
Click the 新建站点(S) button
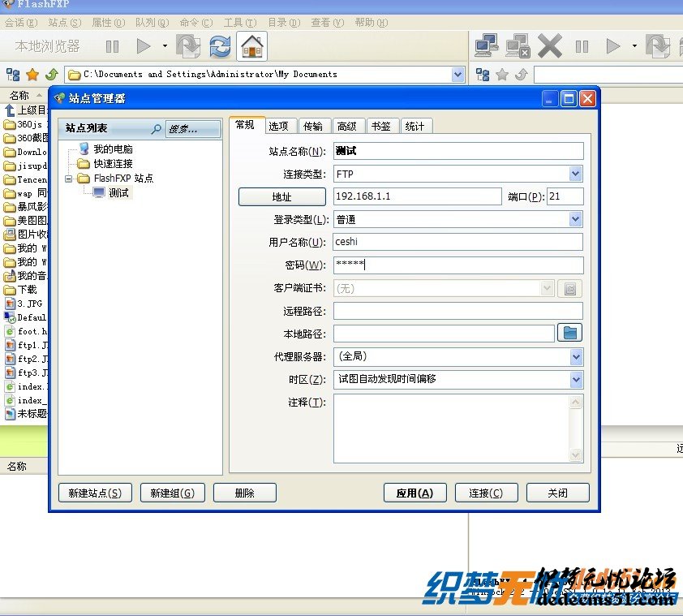94,492
